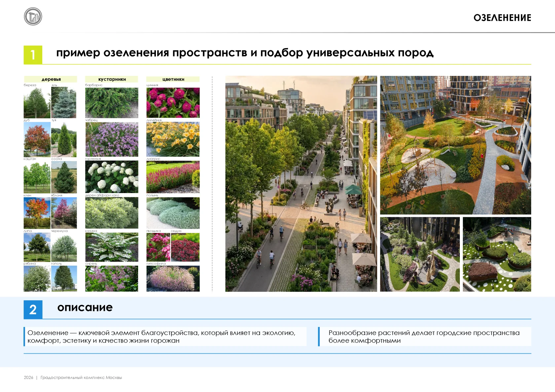Image resolution: width=555 pixels, height=392 pixels.
Task: Open the седум red plant photo
Action: 185,247
